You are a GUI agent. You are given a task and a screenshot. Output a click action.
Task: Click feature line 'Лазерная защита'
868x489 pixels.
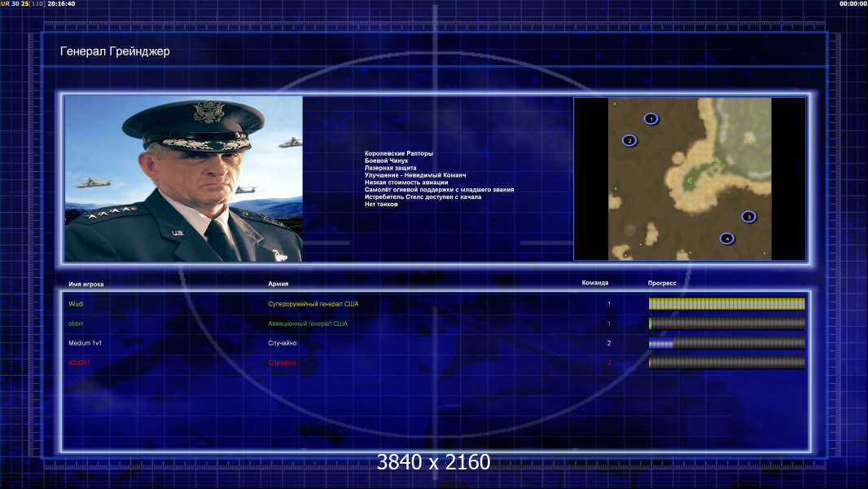point(390,168)
